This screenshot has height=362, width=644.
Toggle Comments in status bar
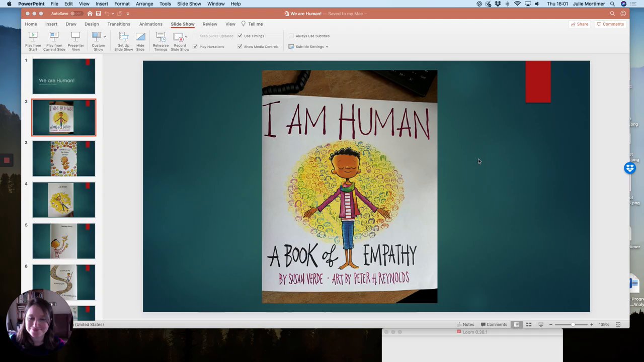coord(494,325)
